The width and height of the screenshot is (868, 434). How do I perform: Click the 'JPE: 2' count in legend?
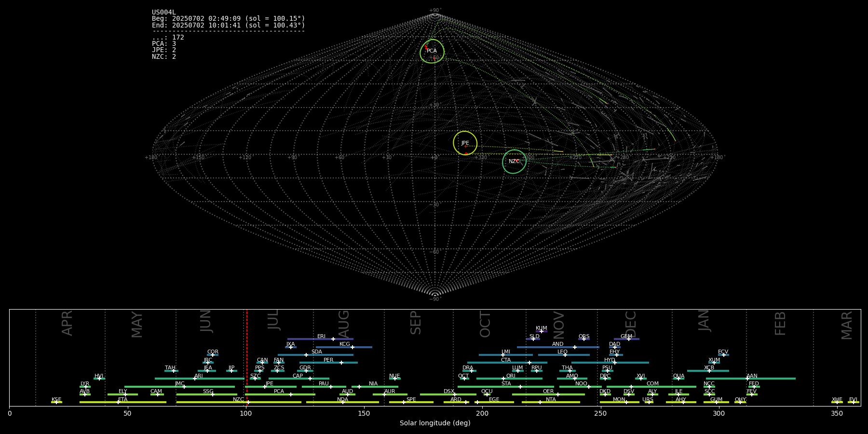164,50
